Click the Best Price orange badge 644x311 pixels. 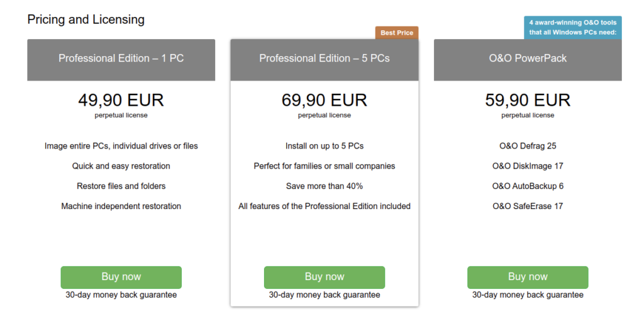(397, 33)
